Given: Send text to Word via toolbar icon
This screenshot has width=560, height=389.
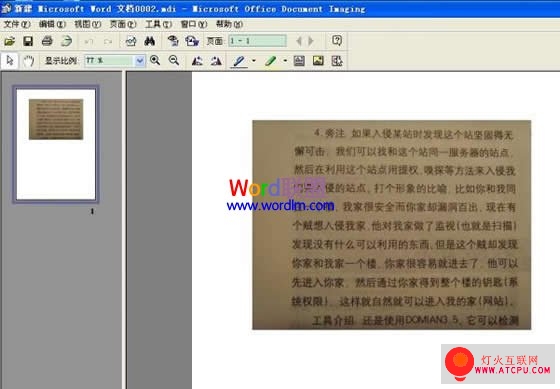Looking at the screenshot, I should (192, 41).
